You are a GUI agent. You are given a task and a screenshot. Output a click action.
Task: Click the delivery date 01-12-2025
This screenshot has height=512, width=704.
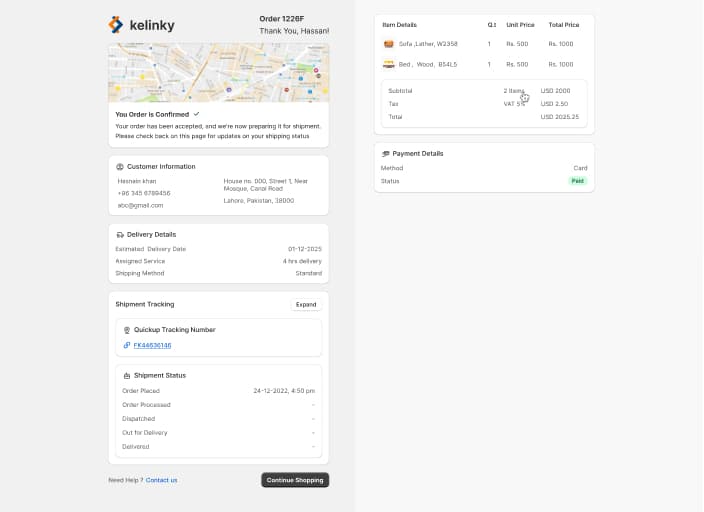click(305, 249)
